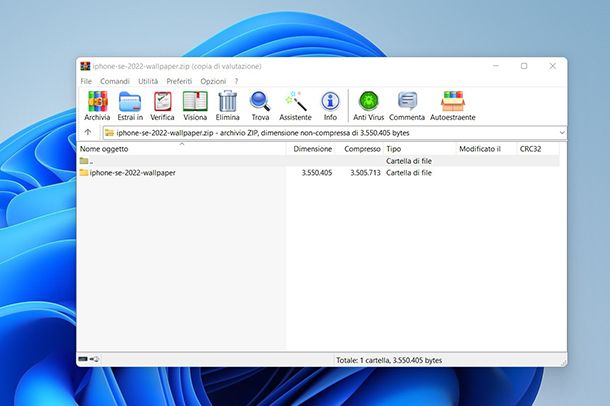Viewport: 610px width, 406px height.
Task: Run the Verifica archive test
Action: coord(162,105)
